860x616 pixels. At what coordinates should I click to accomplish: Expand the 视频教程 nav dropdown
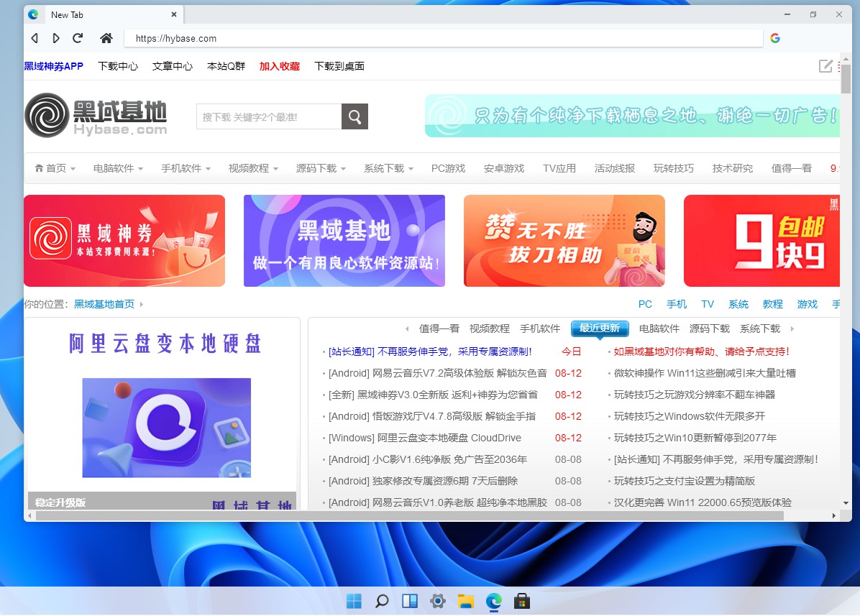253,168
